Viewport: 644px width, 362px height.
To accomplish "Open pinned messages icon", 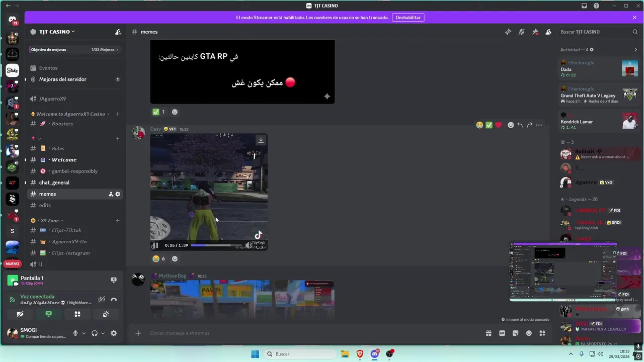I will [535, 32].
